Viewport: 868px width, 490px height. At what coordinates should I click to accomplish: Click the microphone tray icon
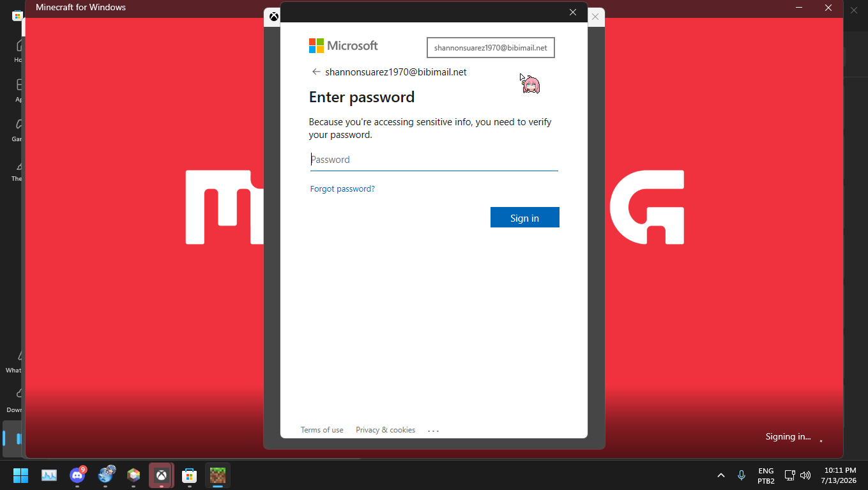742,475
